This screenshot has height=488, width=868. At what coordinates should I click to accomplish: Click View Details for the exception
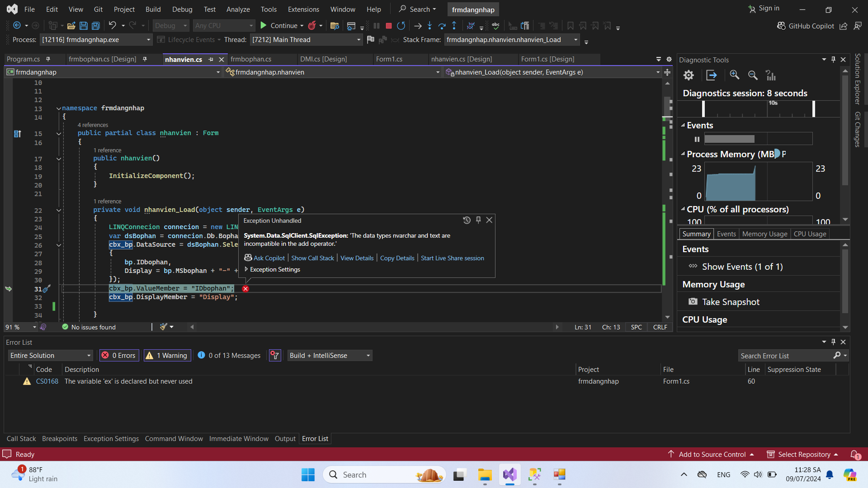point(357,258)
